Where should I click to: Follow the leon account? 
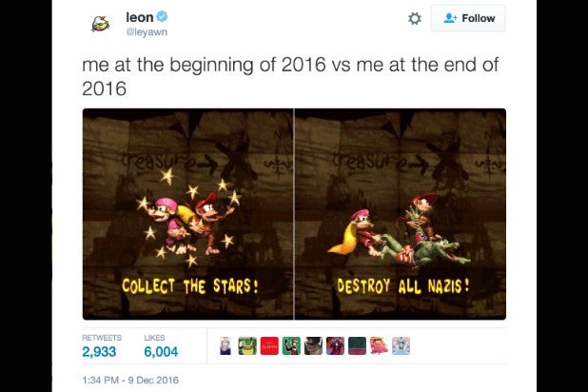pos(468,18)
